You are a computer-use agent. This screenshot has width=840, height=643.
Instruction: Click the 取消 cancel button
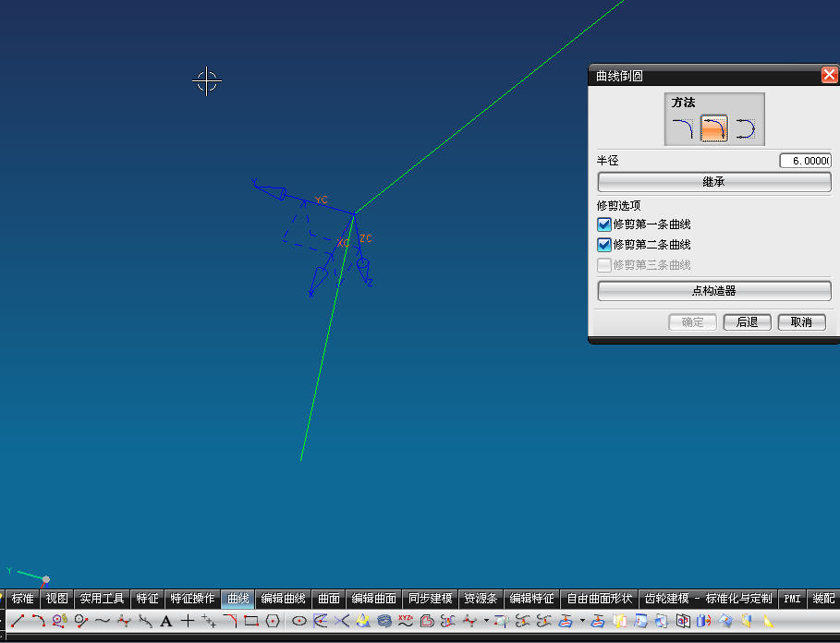tap(801, 322)
